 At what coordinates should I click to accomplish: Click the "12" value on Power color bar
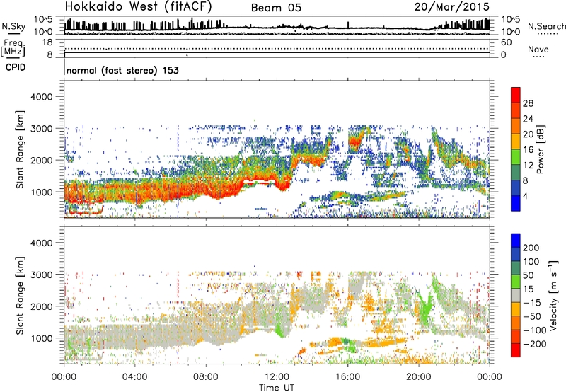pyautogui.click(x=528, y=166)
